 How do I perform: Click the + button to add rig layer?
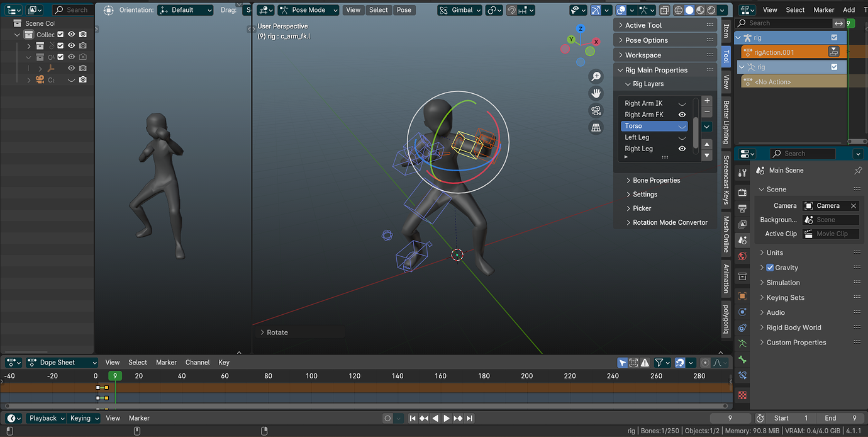pos(707,101)
